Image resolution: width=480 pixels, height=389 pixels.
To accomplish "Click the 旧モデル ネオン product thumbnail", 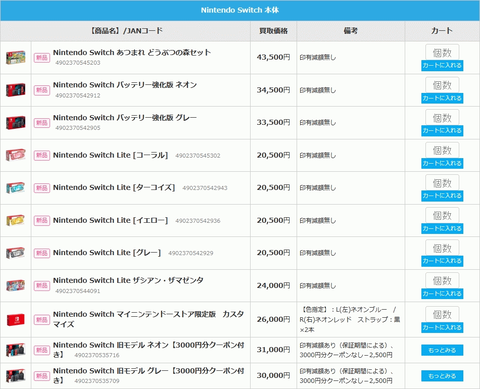I will (16, 350).
